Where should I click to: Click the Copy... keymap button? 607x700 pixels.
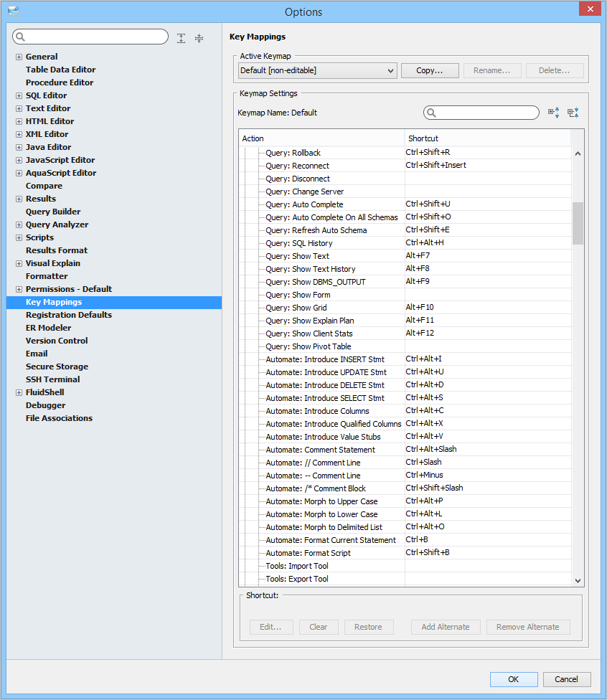click(430, 70)
